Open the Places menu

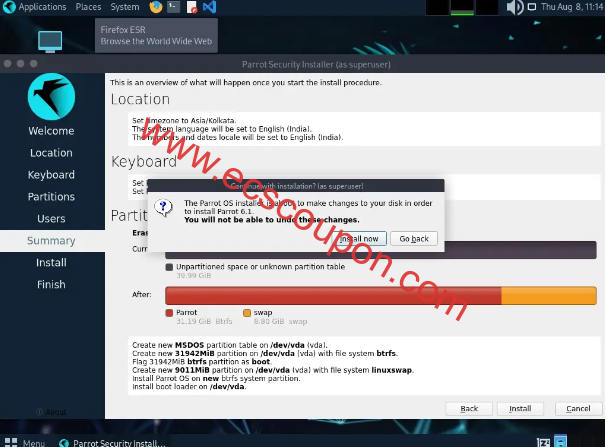pos(88,7)
